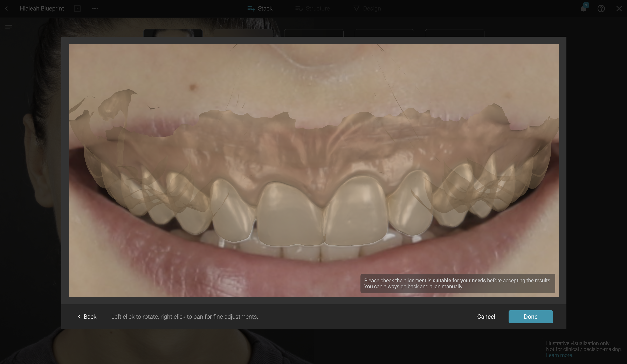The height and width of the screenshot is (364, 627).
Task: Click the Design tab's triangle icon
Action: pyautogui.click(x=356, y=9)
